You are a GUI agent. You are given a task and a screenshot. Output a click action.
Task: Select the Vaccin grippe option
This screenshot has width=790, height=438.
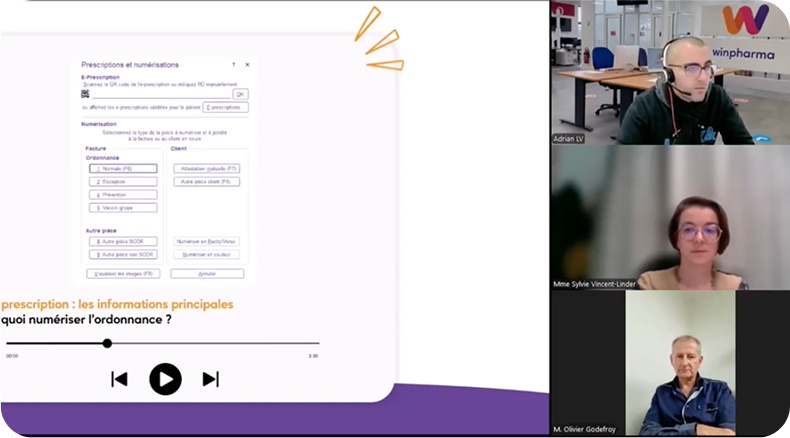coord(123,208)
